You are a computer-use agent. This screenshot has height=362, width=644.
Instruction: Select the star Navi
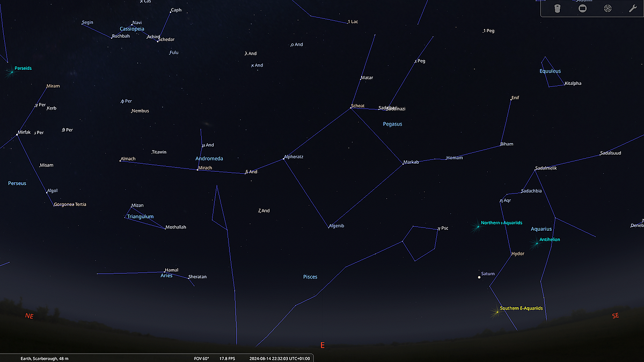pos(132,24)
